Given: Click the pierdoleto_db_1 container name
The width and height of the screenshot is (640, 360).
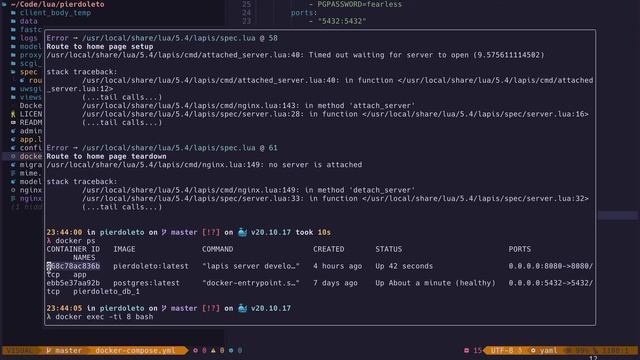Looking at the screenshot, I should click(x=107, y=291).
